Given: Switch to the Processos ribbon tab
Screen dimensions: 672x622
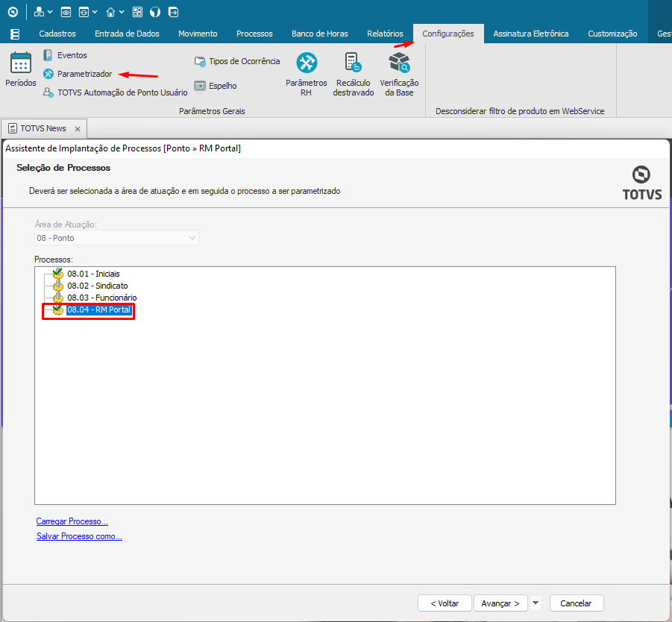Looking at the screenshot, I should (x=254, y=34).
